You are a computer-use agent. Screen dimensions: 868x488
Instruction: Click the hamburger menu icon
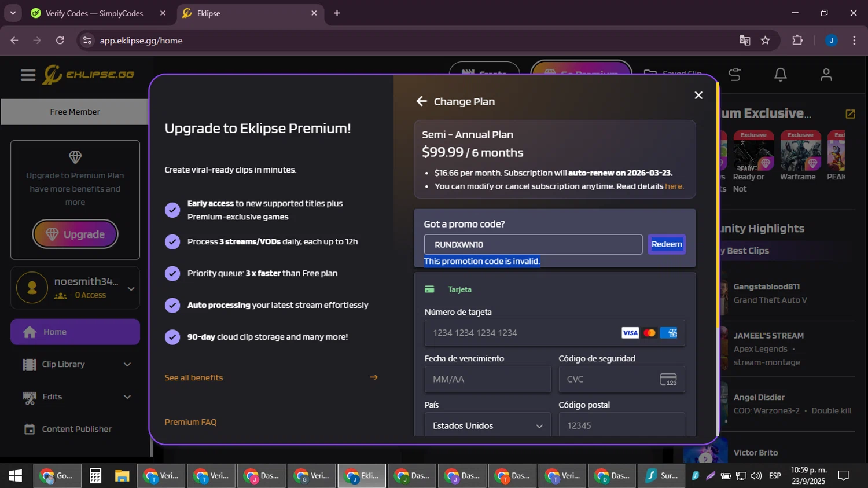point(28,75)
